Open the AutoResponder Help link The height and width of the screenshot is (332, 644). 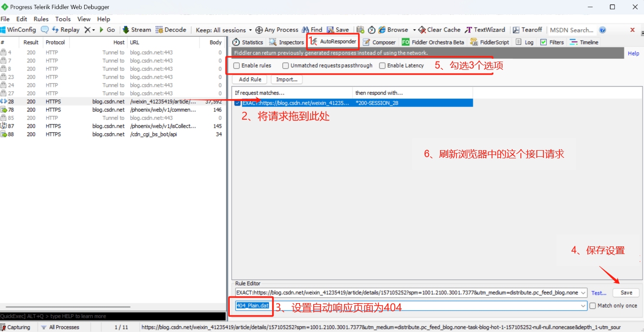(633, 53)
